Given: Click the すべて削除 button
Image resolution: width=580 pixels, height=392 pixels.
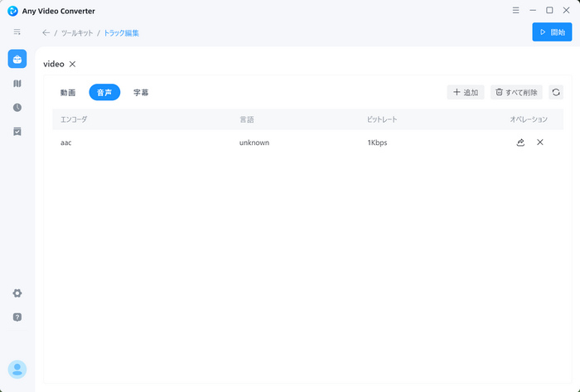Looking at the screenshot, I should pyautogui.click(x=516, y=92).
